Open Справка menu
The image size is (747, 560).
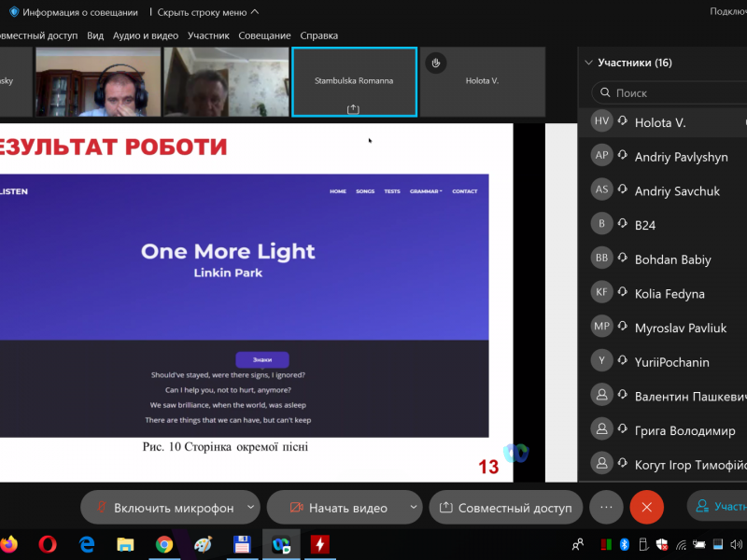(x=319, y=35)
